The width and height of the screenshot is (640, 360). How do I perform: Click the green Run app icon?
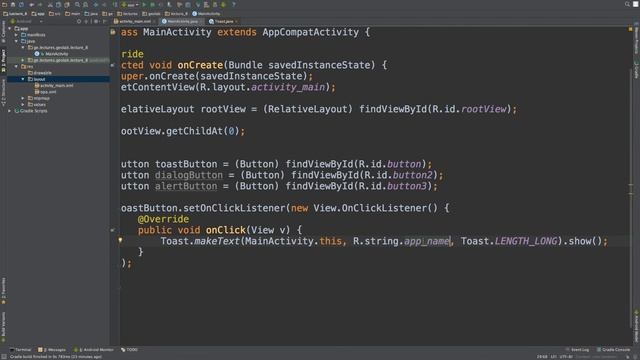click(x=144, y=4)
